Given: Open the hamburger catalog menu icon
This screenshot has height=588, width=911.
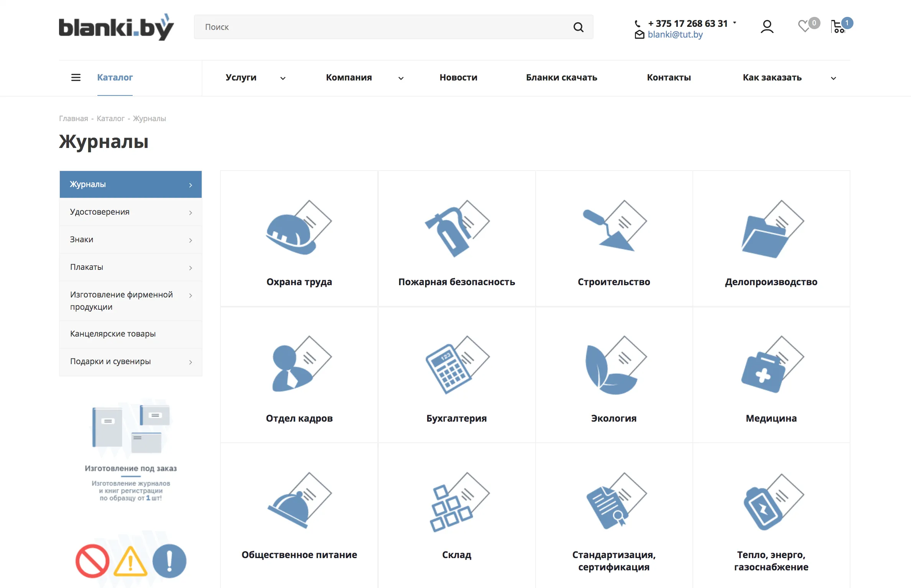Looking at the screenshot, I should tap(76, 77).
